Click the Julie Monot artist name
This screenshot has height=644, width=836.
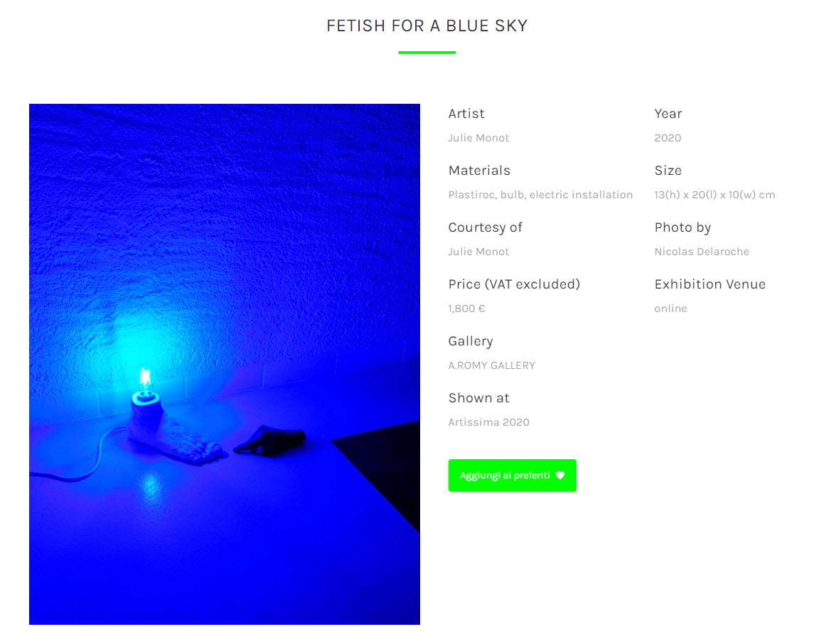[x=478, y=138]
